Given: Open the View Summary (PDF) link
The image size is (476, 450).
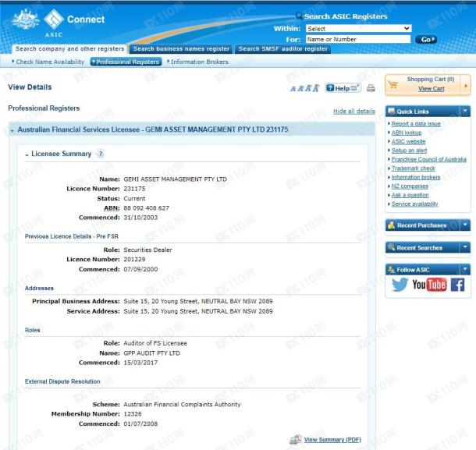Looking at the screenshot, I should 332,439.
